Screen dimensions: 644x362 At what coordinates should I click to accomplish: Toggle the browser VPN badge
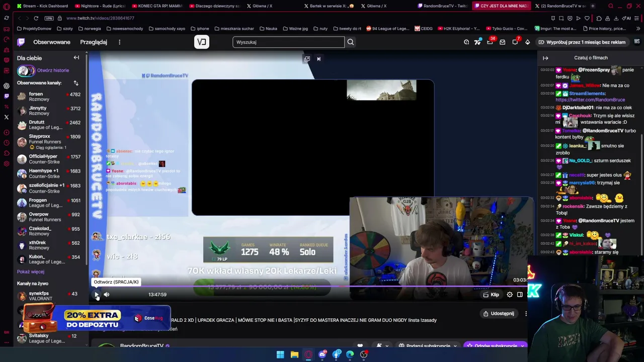point(49,18)
